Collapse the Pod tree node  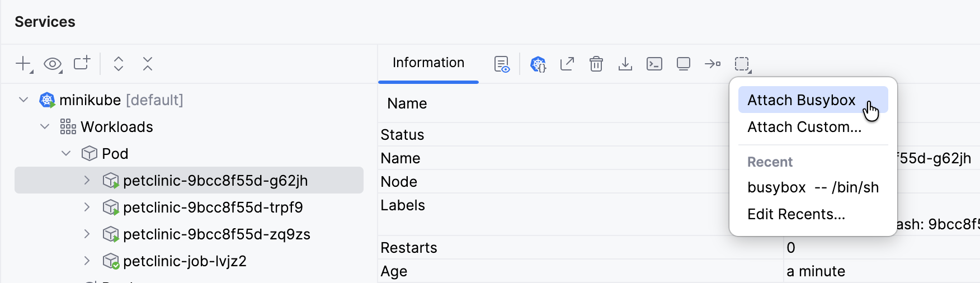(66, 153)
